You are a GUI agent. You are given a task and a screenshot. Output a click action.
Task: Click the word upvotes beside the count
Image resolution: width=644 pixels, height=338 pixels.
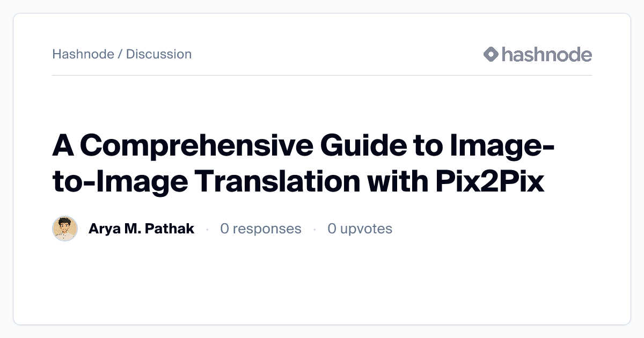point(366,229)
